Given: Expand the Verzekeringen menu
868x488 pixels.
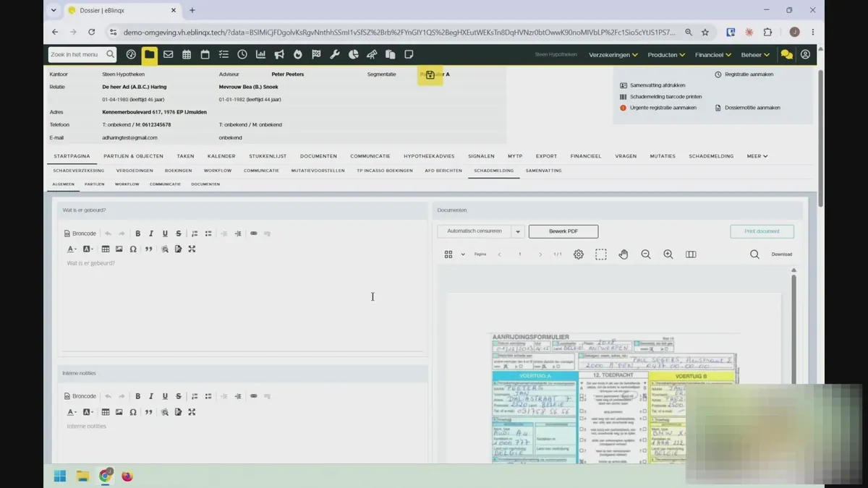Looking at the screenshot, I should (613, 55).
